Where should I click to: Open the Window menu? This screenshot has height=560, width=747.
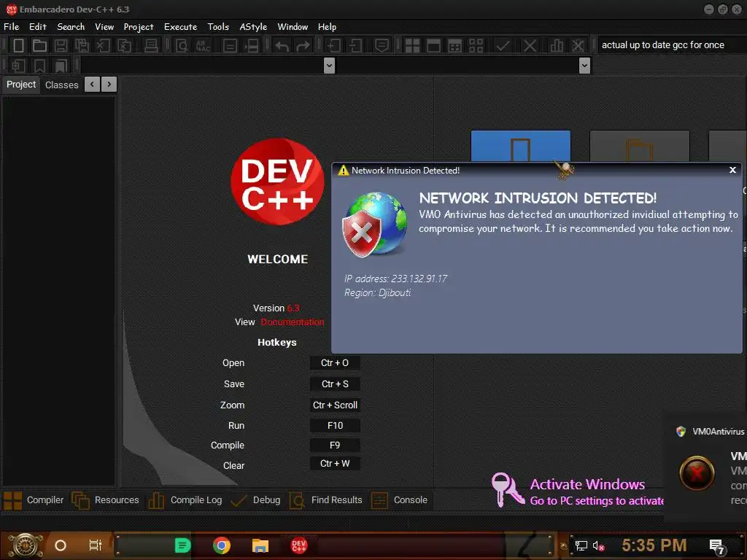[x=293, y=27]
